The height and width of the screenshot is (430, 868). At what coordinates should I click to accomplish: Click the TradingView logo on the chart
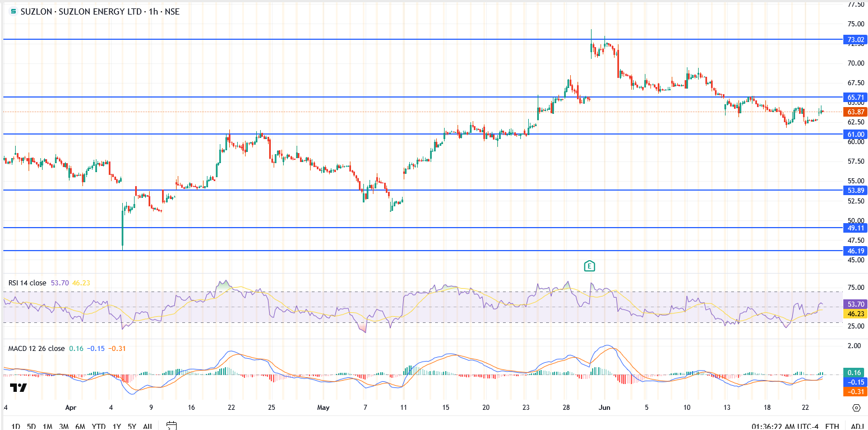[x=19, y=388]
